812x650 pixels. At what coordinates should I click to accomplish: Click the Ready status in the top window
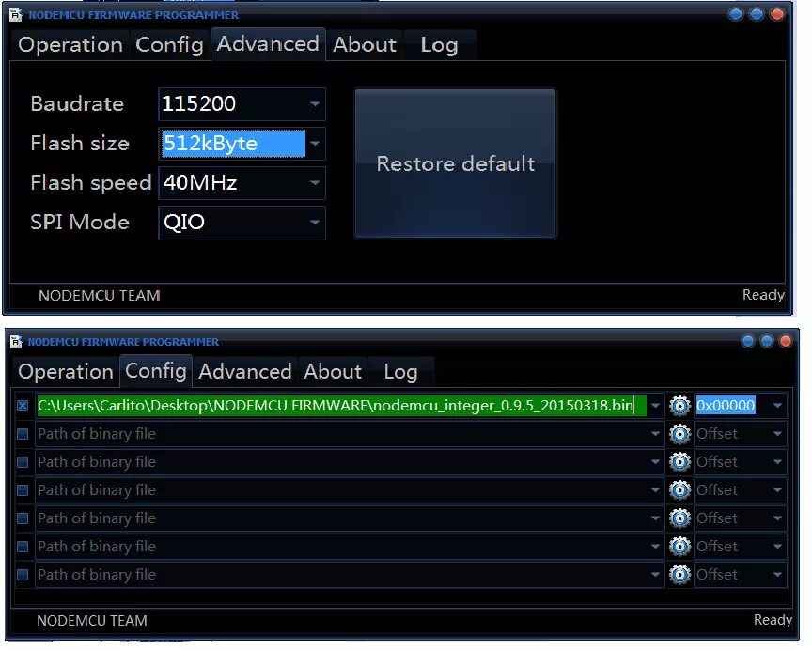coord(763,295)
